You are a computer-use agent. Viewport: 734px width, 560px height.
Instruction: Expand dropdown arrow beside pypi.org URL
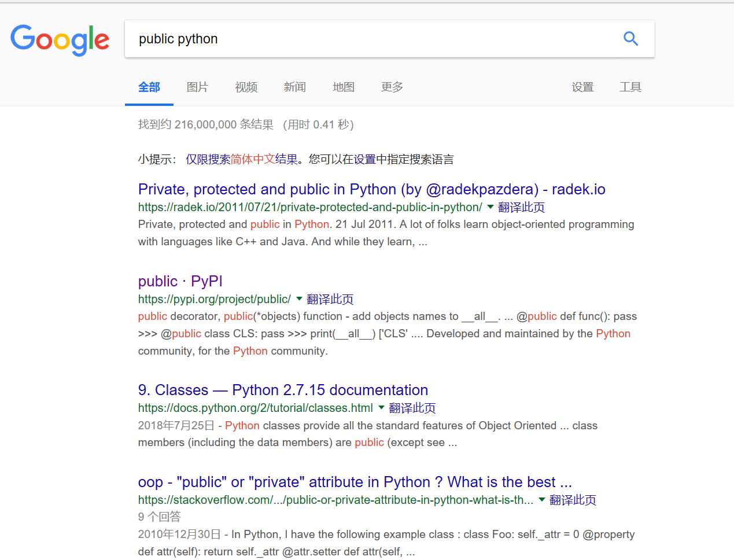[x=299, y=299]
